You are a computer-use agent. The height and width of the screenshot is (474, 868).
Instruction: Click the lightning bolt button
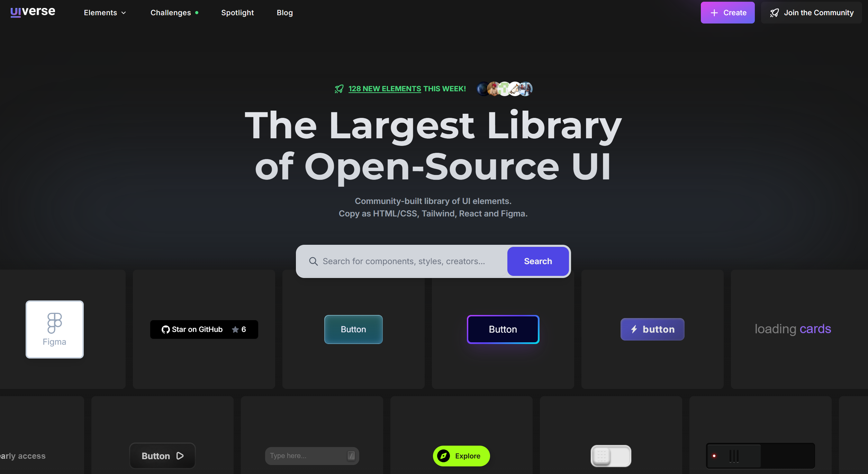coord(652,329)
